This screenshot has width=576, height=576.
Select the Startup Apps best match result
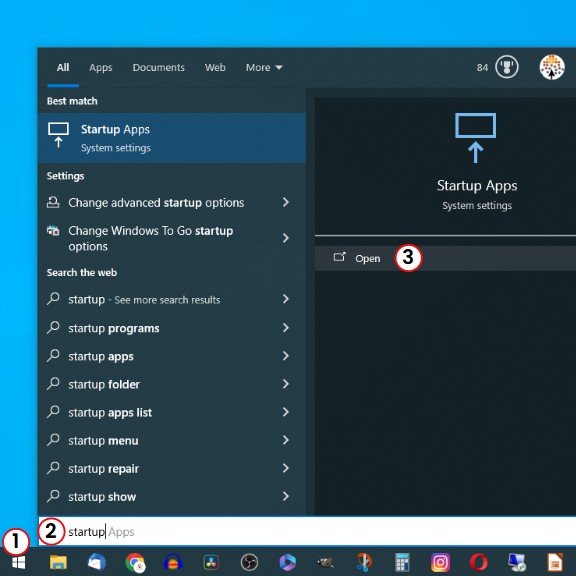pyautogui.click(x=172, y=138)
